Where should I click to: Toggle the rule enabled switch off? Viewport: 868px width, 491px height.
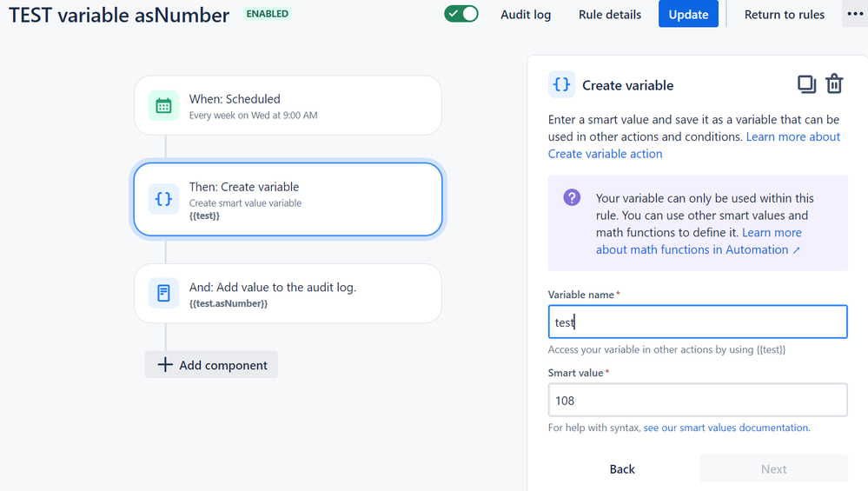tap(461, 14)
